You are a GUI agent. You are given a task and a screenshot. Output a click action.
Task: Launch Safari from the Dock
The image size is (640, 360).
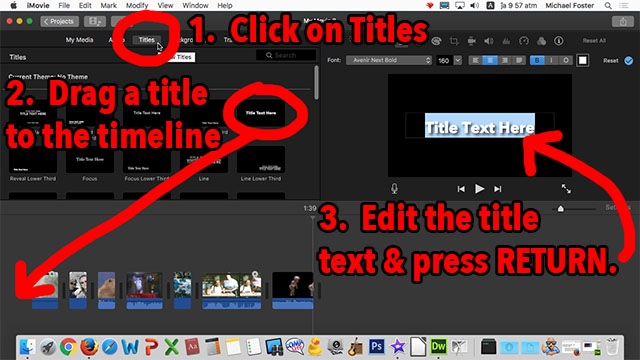coord(110,347)
